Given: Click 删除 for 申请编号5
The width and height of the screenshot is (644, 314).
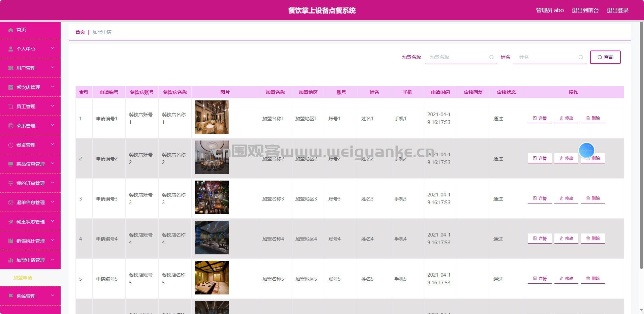Looking at the screenshot, I should click(593, 279).
